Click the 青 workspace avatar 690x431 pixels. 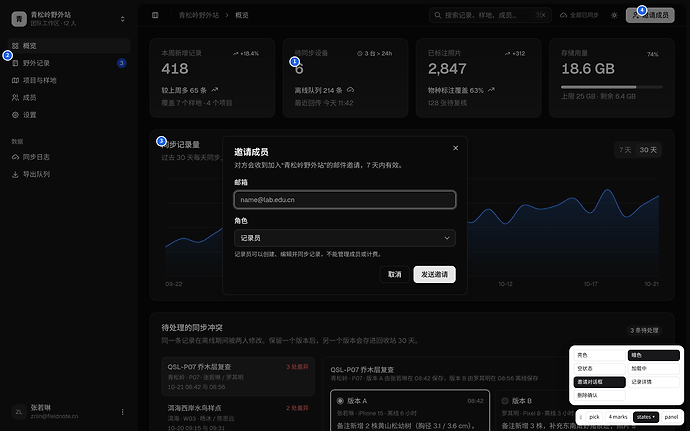(19, 18)
